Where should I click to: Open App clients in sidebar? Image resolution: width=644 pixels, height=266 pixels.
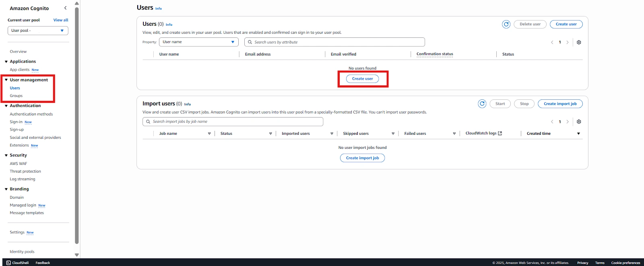[x=20, y=70]
